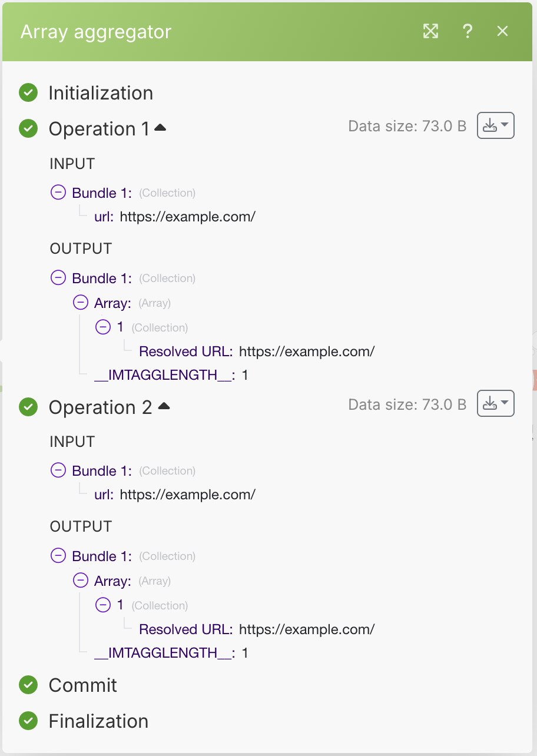Collapse item 1 collection in Operation 1
The width and height of the screenshot is (537, 756).
pyautogui.click(x=102, y=327)
